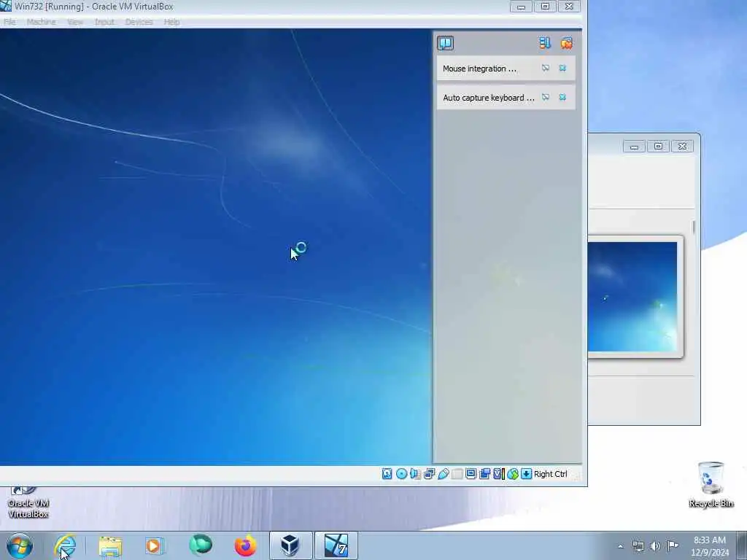Click the recording status bar icon
The height and width of the screenshot is (560, 747).
point(485,474)
